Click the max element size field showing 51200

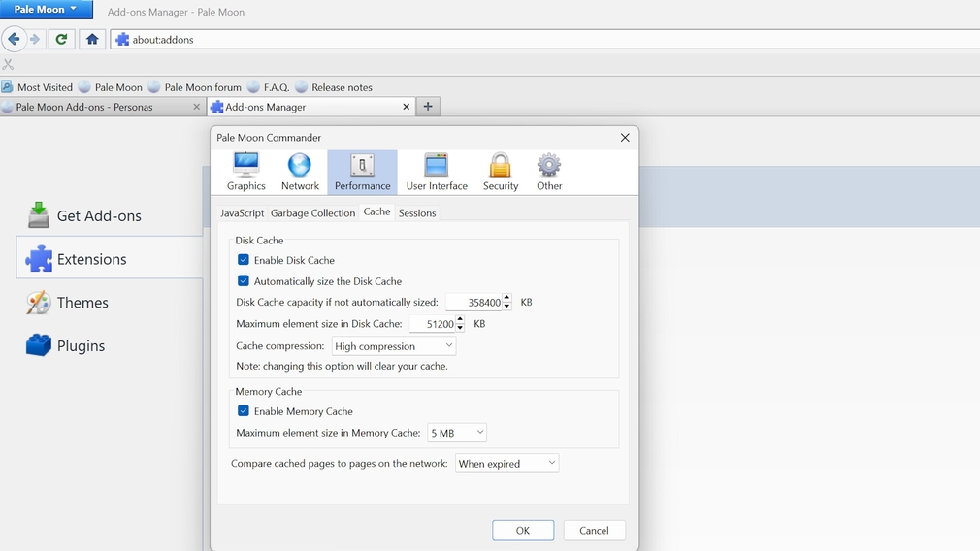(x=433, y=324)
